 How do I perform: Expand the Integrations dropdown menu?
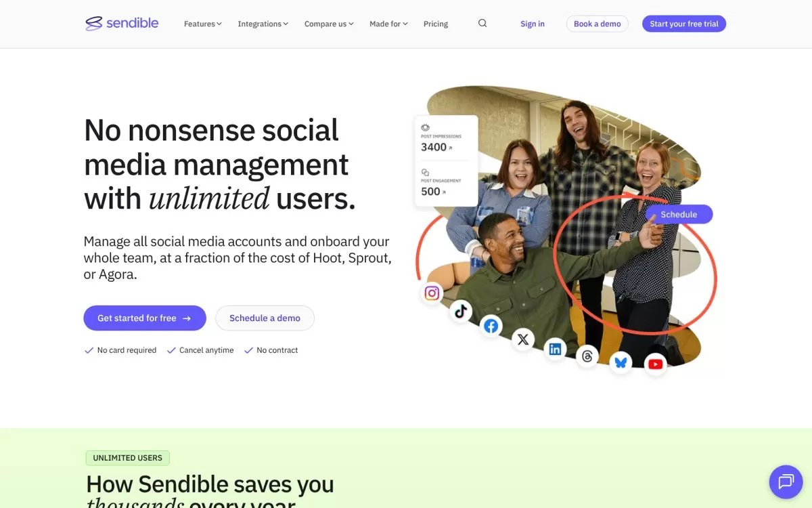(263, 24)
